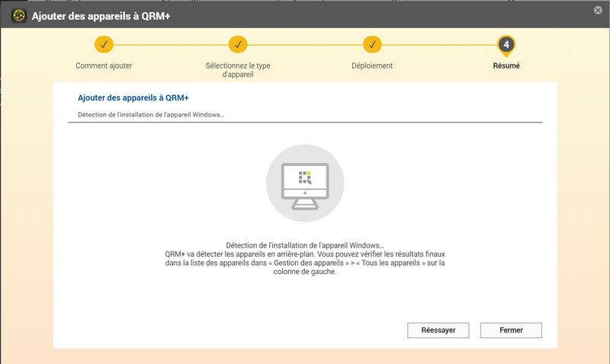Click the 'Sélectionnez le type d'appareil' label
Image resolution: width=610 pixels, height=364 pixels.
(238, 70)
